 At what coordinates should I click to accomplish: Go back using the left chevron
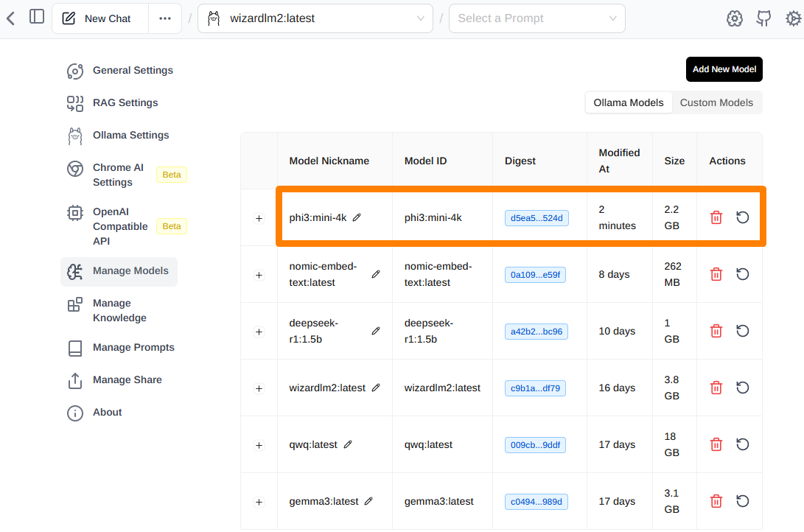click(10, 18)
